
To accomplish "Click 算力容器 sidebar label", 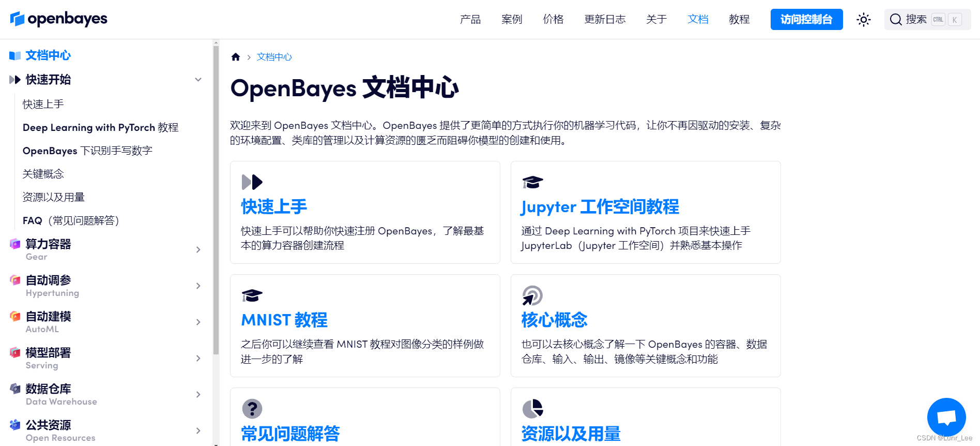I will pos(48,244).
